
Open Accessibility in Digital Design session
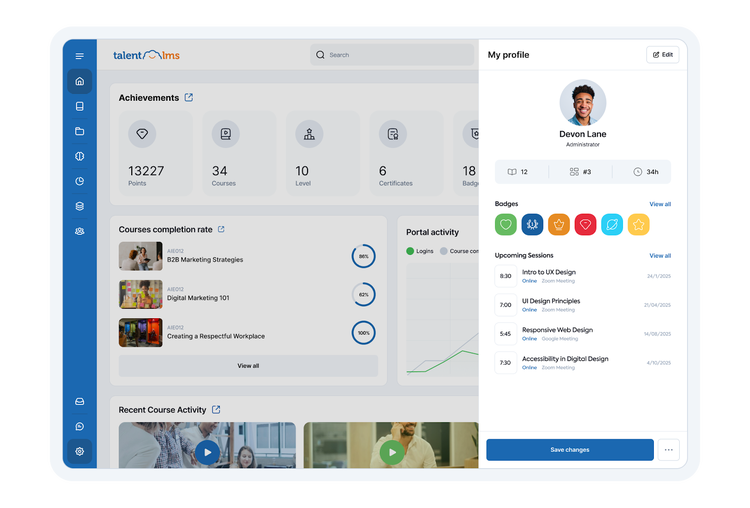[x=583, y=363]
